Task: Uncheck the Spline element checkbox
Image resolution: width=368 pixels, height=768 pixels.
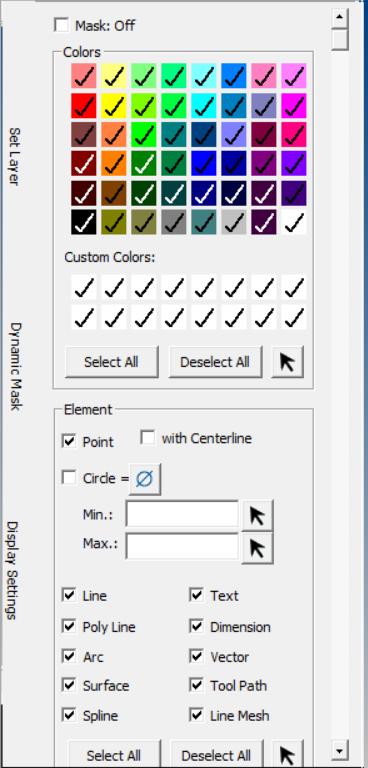Action: (69, 715)
